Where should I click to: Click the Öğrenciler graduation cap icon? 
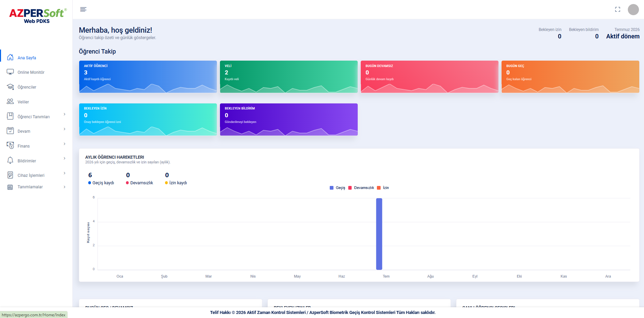[x=10, y=87]
